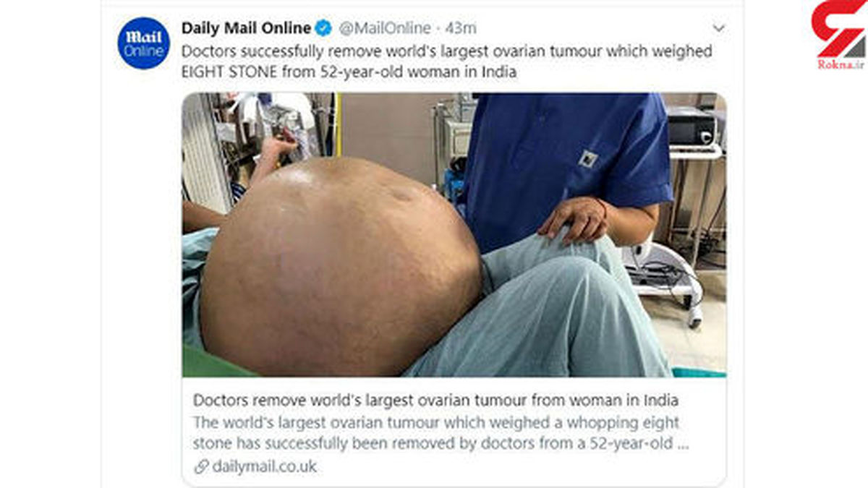
Task: Click card description starting 'The world's largest'
Action: tap(441, 433)
